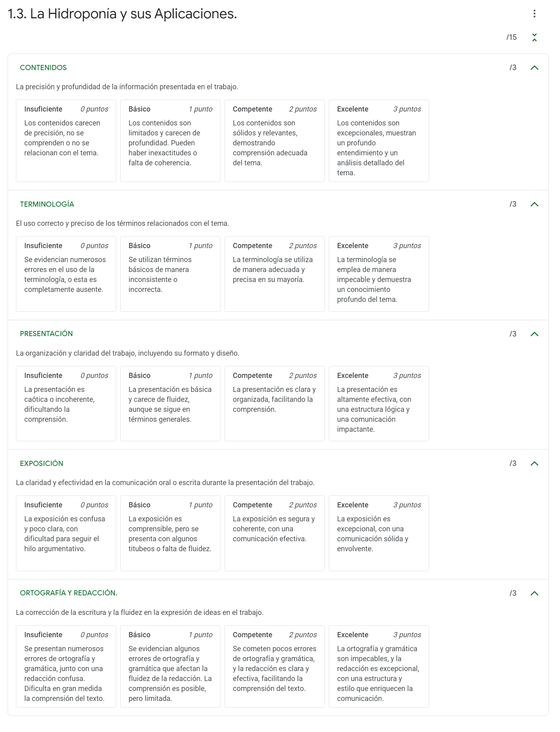Screen dimensions: 560x732
Task: Select Competente level for CONTENIDOS
Action: pos(274,141)
